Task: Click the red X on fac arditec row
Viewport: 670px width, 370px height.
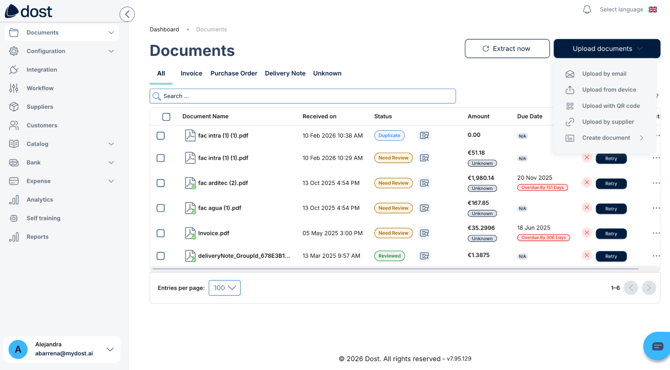Action: 587,183
